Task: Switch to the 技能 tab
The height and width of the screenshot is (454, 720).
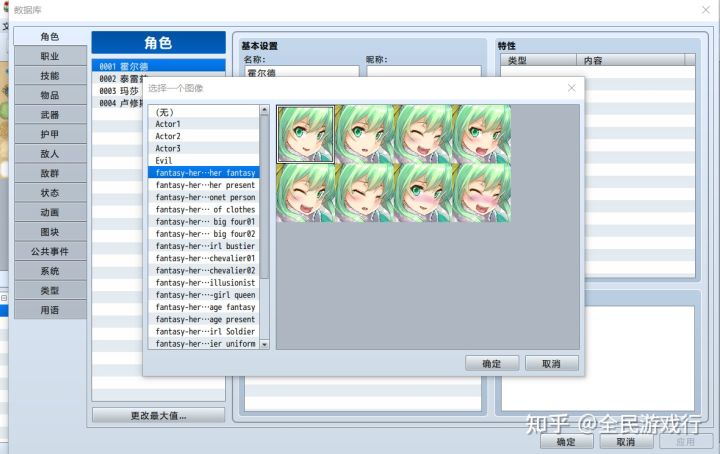Action: point(50,76)
